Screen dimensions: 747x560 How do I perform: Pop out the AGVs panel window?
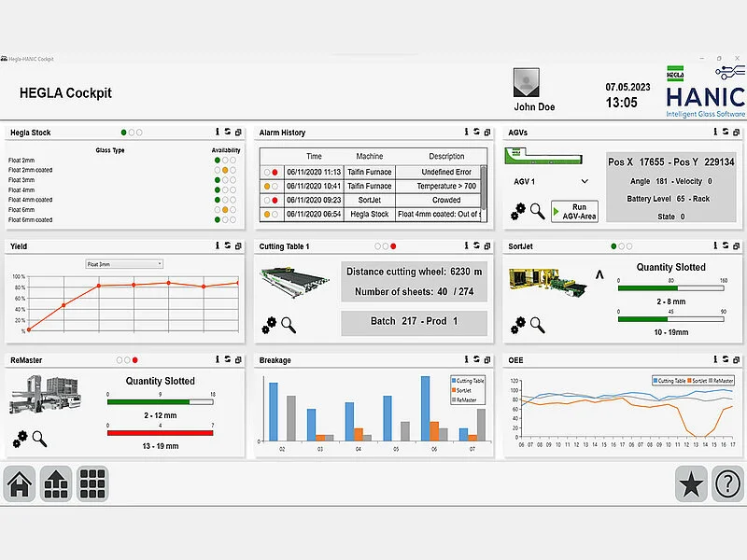click(x=736, y=132)
